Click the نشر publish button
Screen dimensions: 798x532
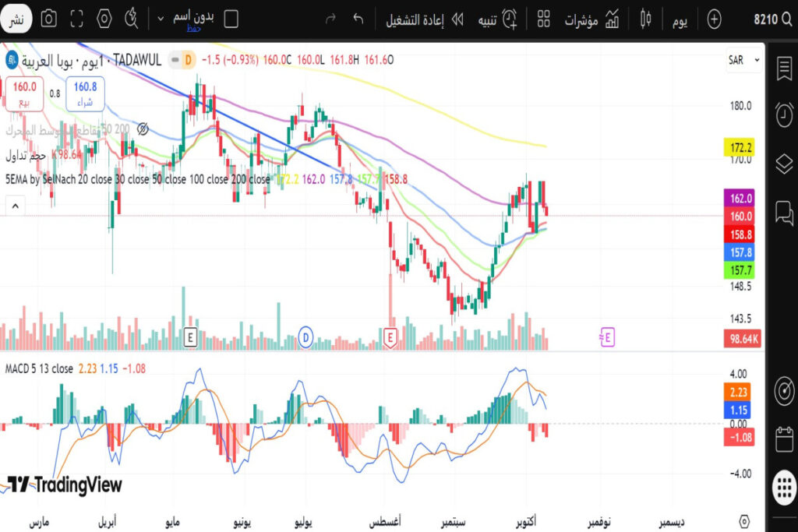[19, 19]
